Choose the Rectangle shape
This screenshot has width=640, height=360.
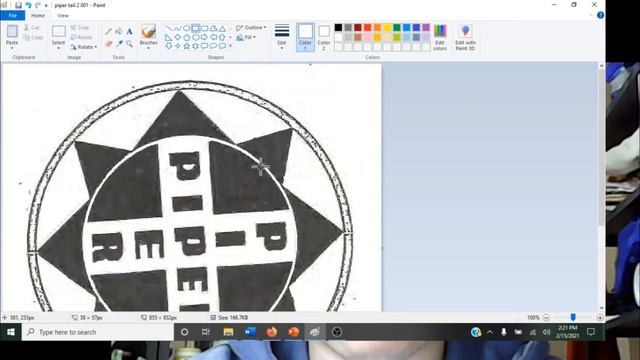pyautogui.click(x=196, y=29)
